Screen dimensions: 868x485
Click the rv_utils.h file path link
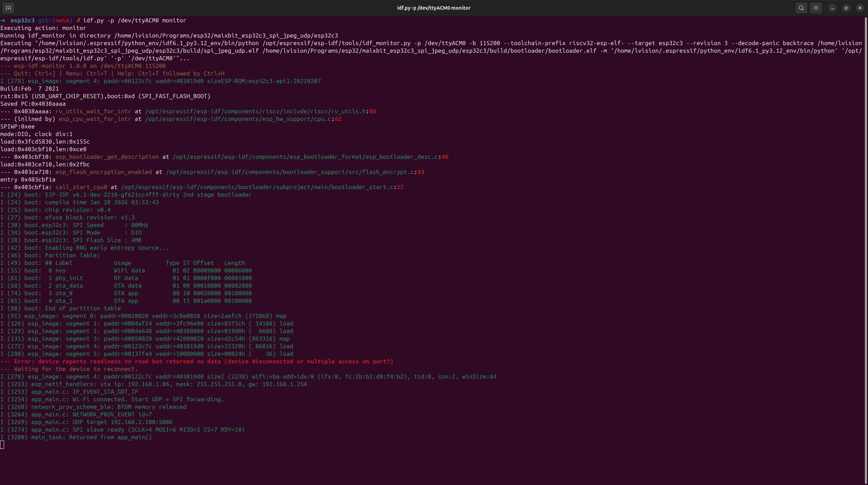point(255,111)
